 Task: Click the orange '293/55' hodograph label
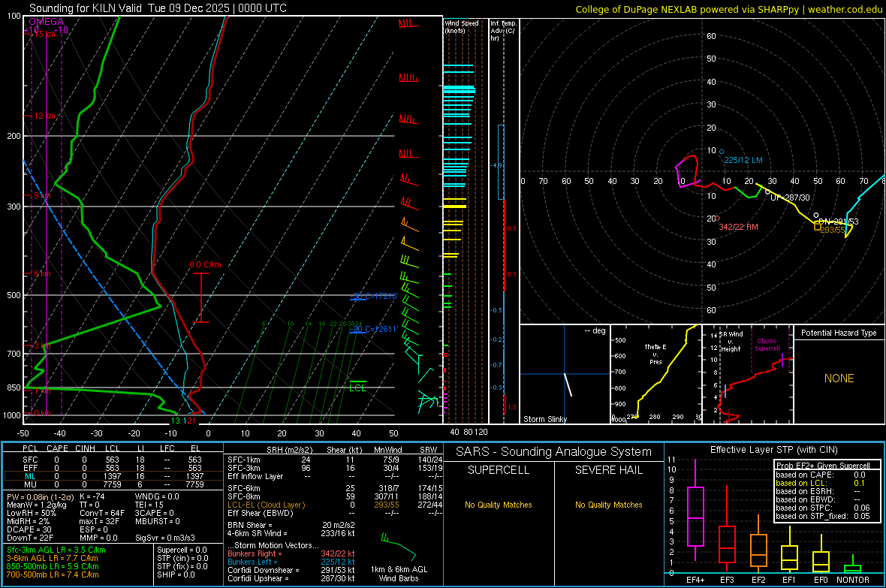[833, 230]
